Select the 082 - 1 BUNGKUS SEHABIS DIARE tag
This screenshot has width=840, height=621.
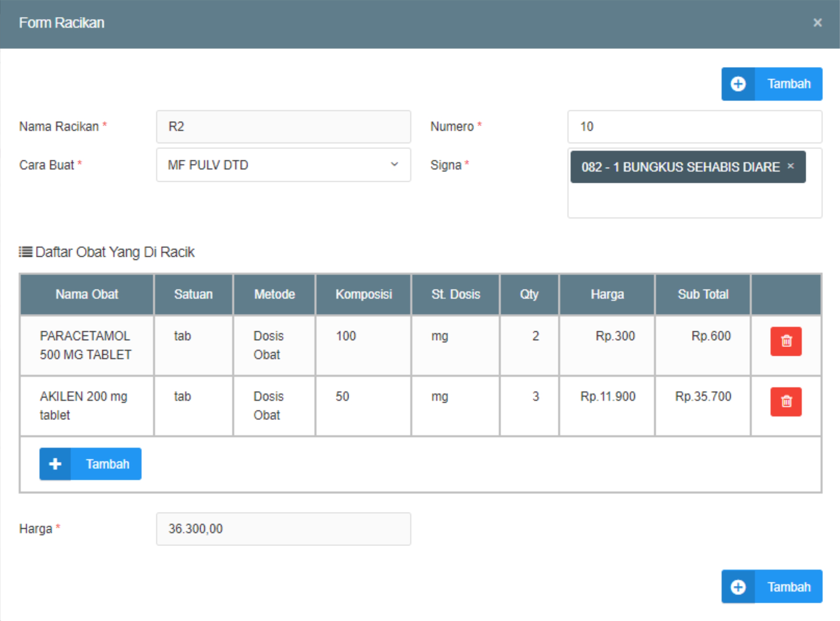coord(680,167)
